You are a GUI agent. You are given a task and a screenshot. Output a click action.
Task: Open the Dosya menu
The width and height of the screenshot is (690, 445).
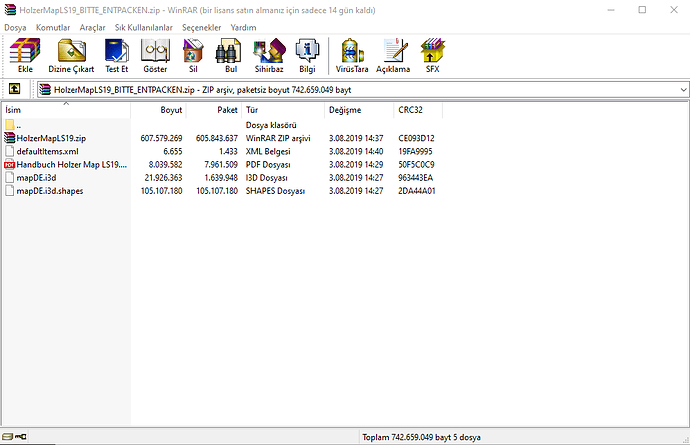pos(15,27)
